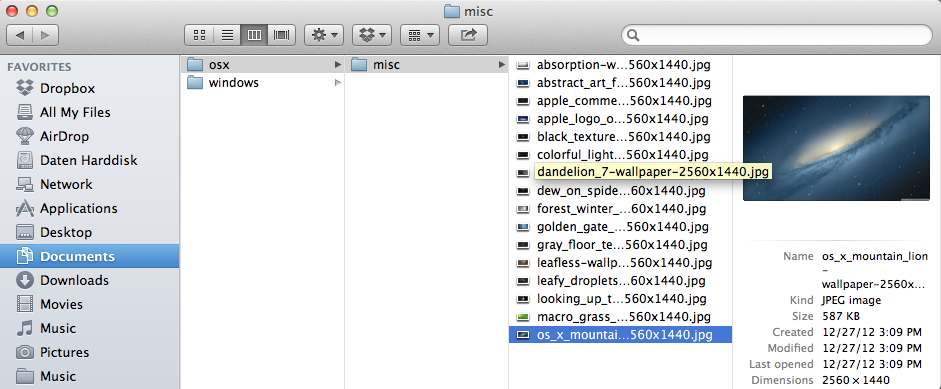Expand osx folder via its arrow
The image size is (941, 389).
click(x=338, y=64)
